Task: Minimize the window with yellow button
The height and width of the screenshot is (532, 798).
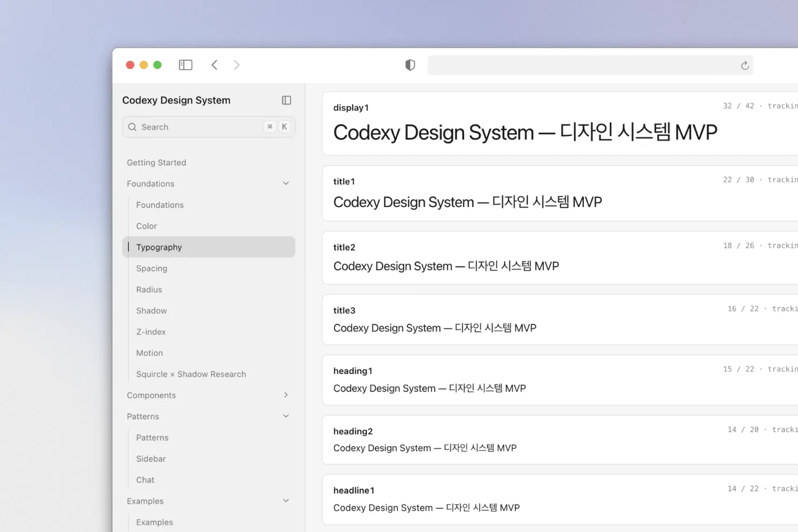Action: click(x=143, y=65)
